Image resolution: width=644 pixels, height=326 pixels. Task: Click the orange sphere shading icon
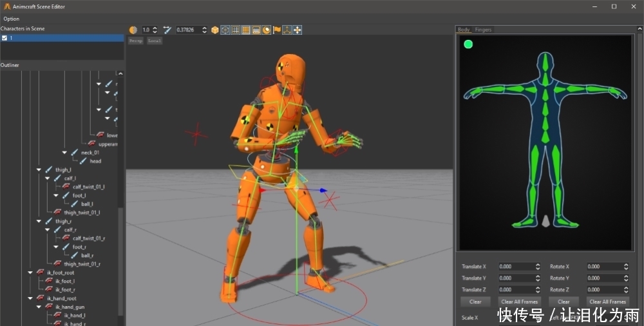point(266,30)
